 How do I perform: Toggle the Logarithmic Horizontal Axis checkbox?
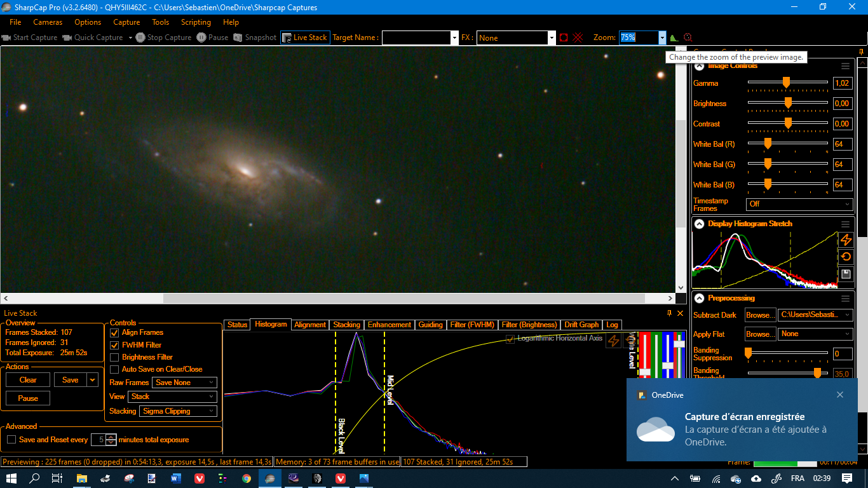click(510, 339)
